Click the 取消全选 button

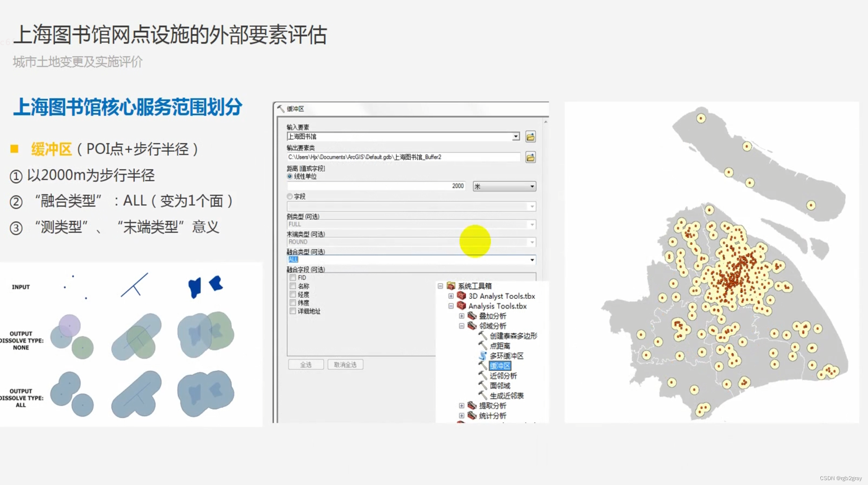click(x=345, y=365)
